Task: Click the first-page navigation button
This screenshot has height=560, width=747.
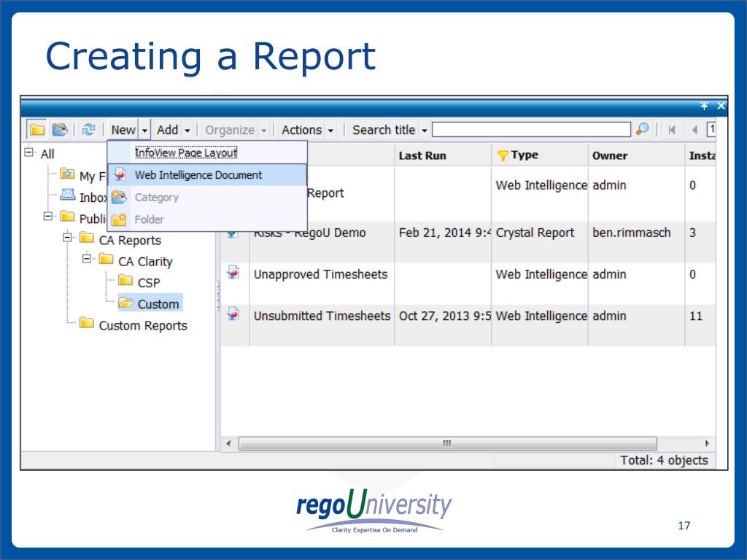Action: tap(672, 129)
